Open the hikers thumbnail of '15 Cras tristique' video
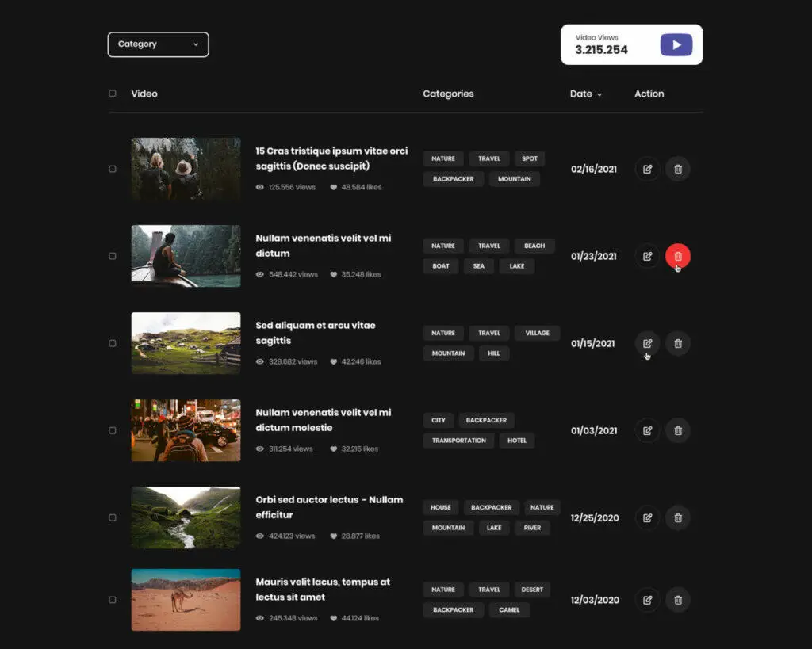Screen dimensions: 812x649 tap(186, 169)
